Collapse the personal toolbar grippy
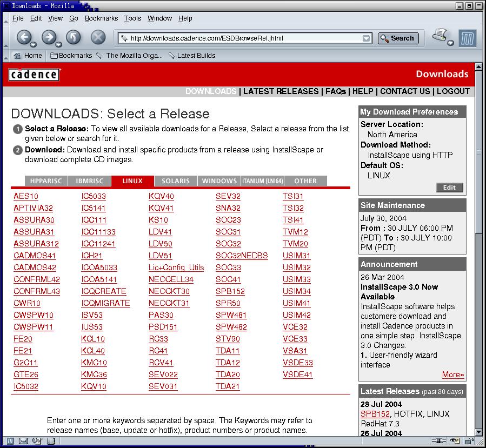 pyautogui.click(x=5, y=56)
